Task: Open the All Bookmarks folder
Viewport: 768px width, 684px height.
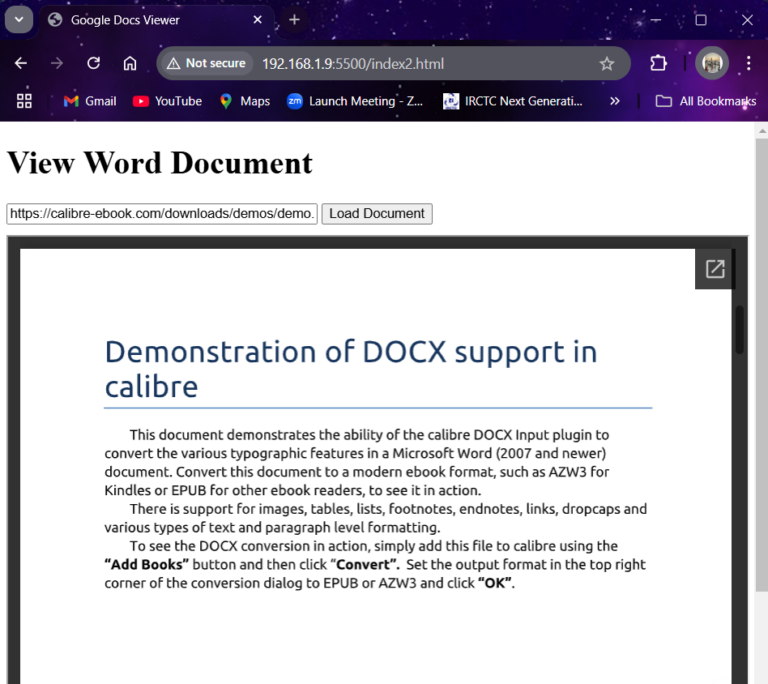Action: (x=705, y=101)
